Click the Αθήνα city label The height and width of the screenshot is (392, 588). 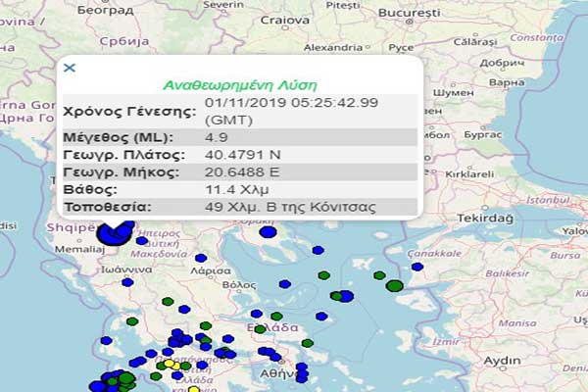coord(278,373)
